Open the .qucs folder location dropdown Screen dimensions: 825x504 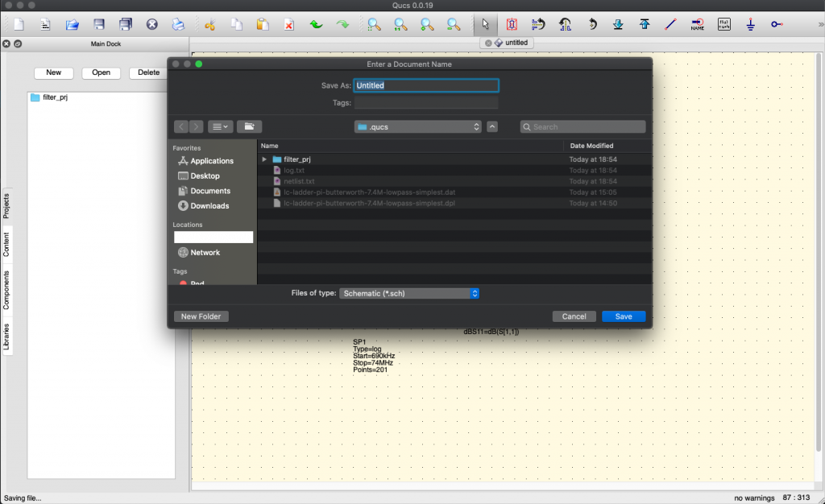(418, 126)
